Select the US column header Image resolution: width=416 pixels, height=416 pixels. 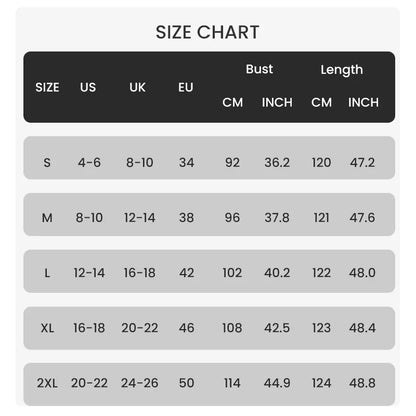(88, 87)
